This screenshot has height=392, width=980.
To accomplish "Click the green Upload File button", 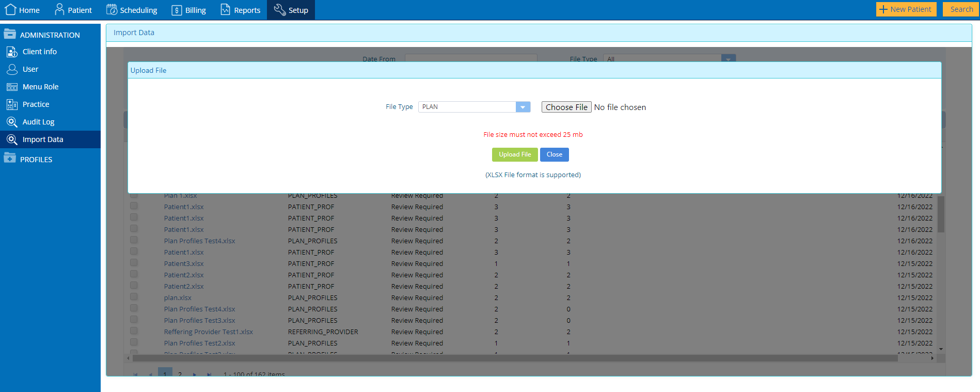I will pyautogui.click(x=515, y=154).
